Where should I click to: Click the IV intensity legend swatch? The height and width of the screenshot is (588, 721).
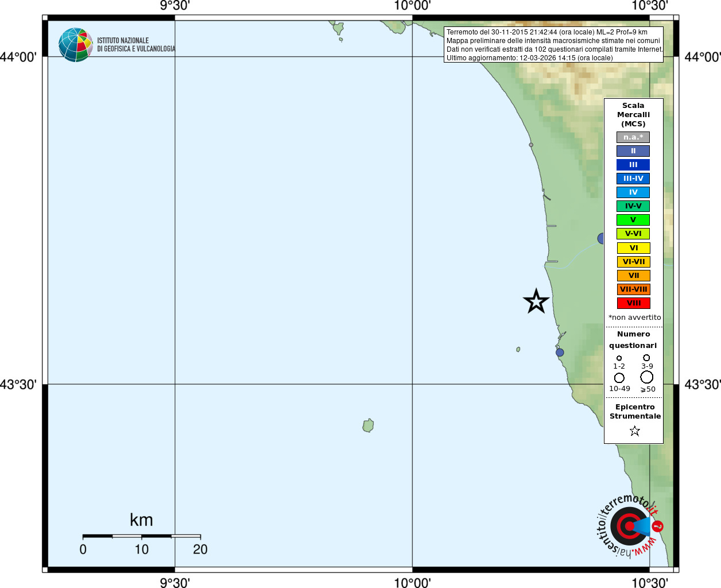[x=633, y=192]
